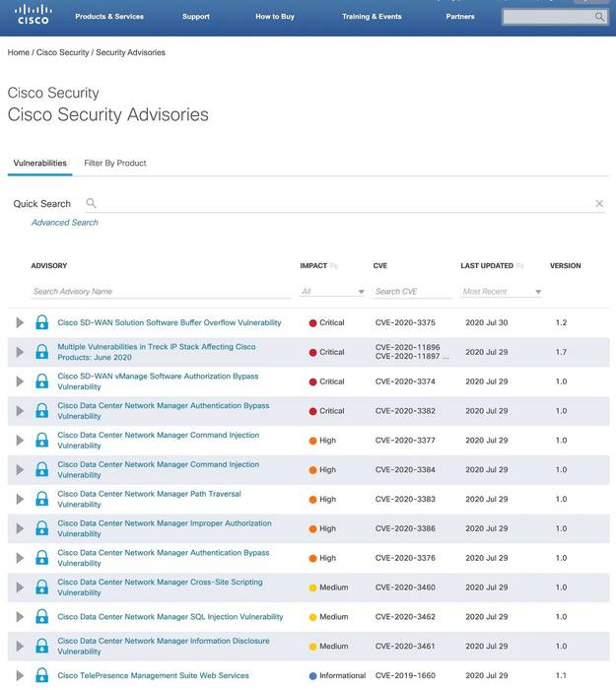Screen dimensions: 616x690
Task: Open Cisco SD-WAN Solution Software Buffer Overflow link
Action: pos(170,322)
